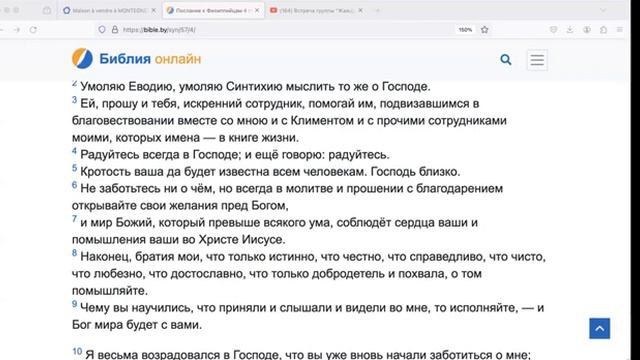Click the text 'и мир Божий'
This screenshot has height=360, width=640.
pyautogui.click(x=116, y=222)
